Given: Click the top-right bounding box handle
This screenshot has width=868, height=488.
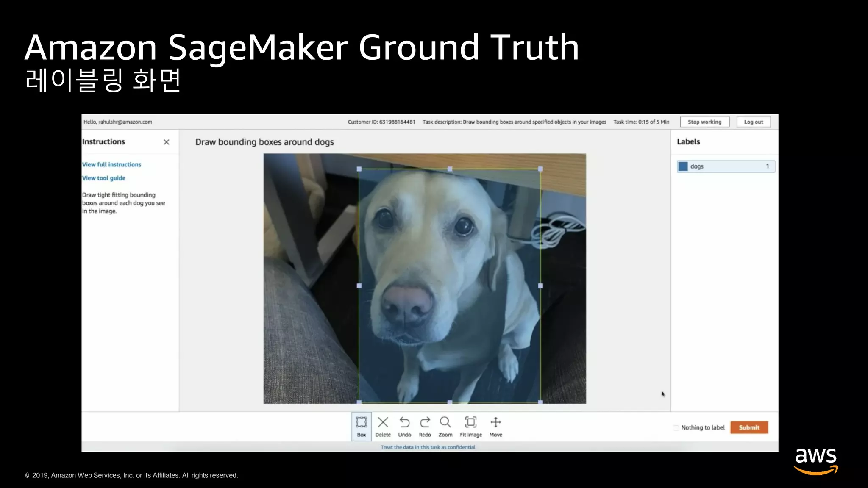Looking at the screenshot, I should click(x=540, y=169).
